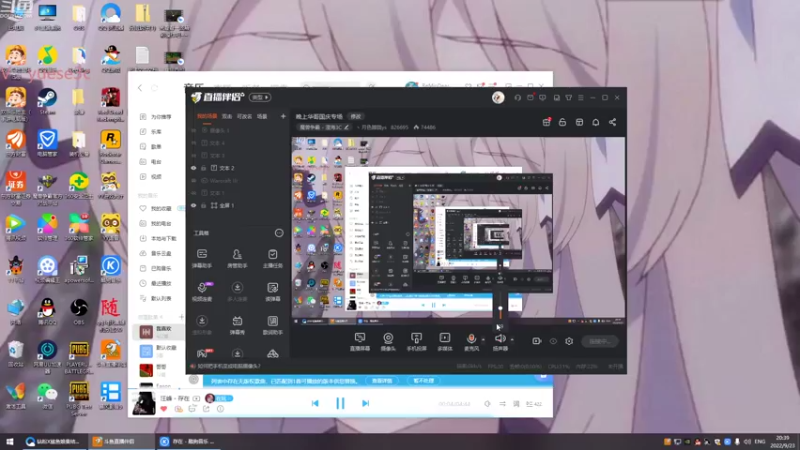
Task: Switch to the 我的场景 scene tab
Action: coord(207,117)
